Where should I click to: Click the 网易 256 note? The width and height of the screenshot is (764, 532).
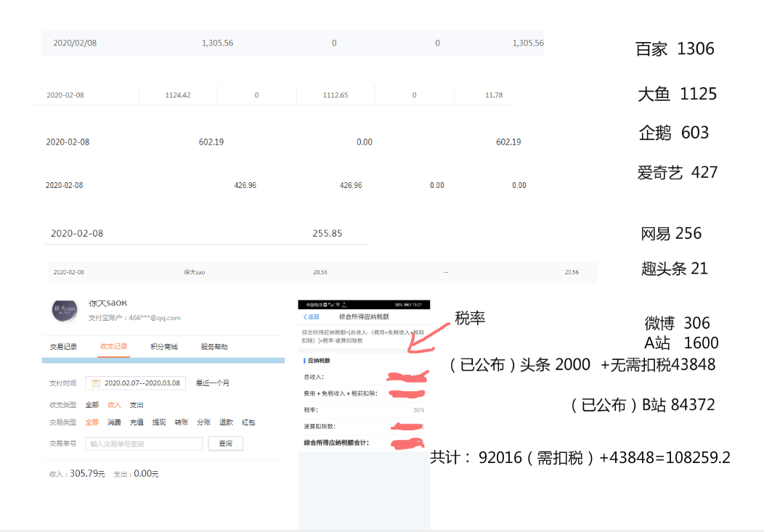tap(671, 234)
